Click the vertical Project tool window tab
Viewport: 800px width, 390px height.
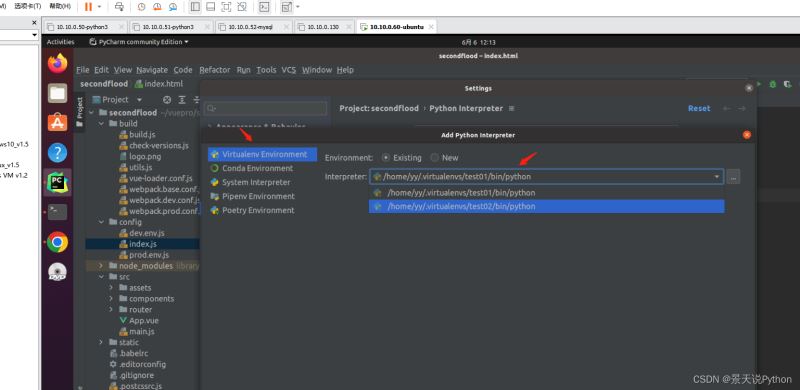point(80,112)
